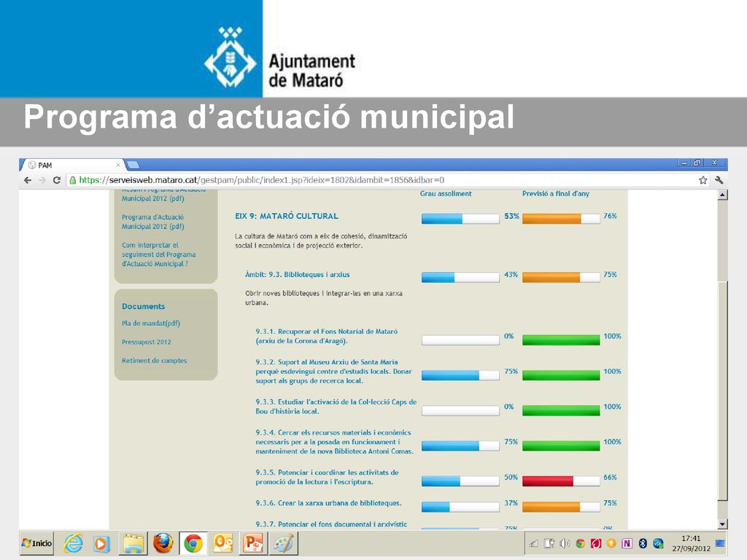Image resolution: width=747 pixels, height=560 pixels.
Task: Open item 9.3.5 promoció de la lectura
Action: (327, 477)
